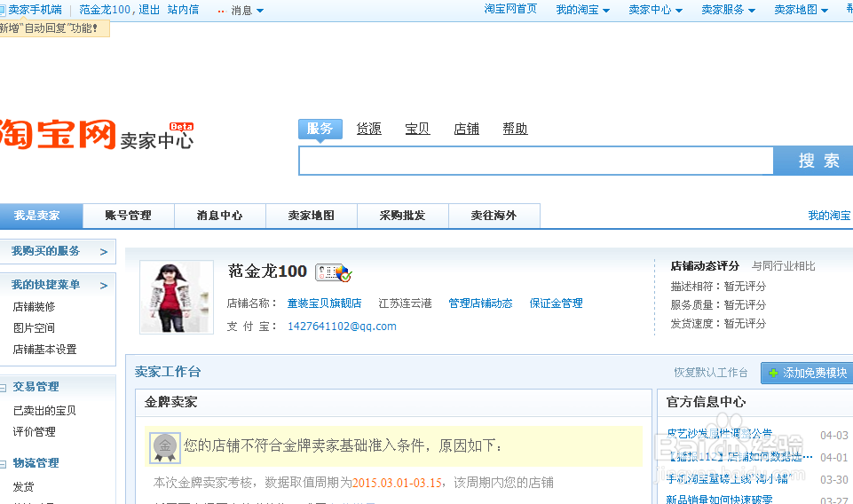
Task: Open 皮艺沙发属性调整公告 notice
Action: (720, 433)
